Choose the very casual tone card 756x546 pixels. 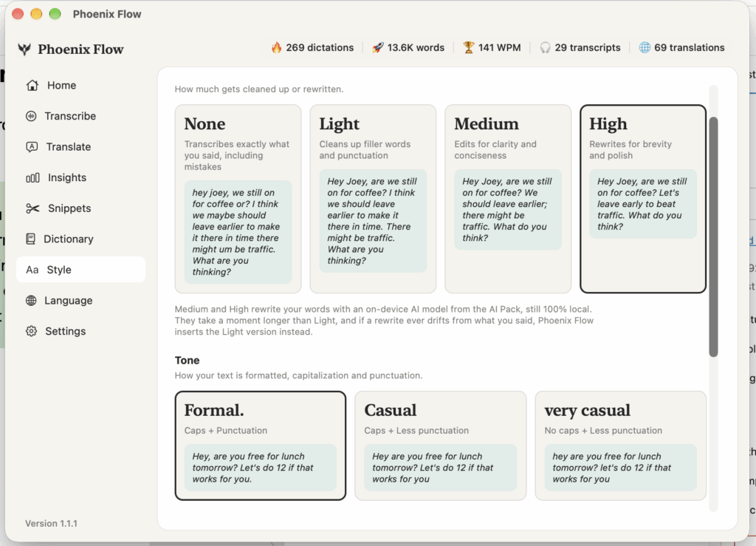tap(620, 446)
